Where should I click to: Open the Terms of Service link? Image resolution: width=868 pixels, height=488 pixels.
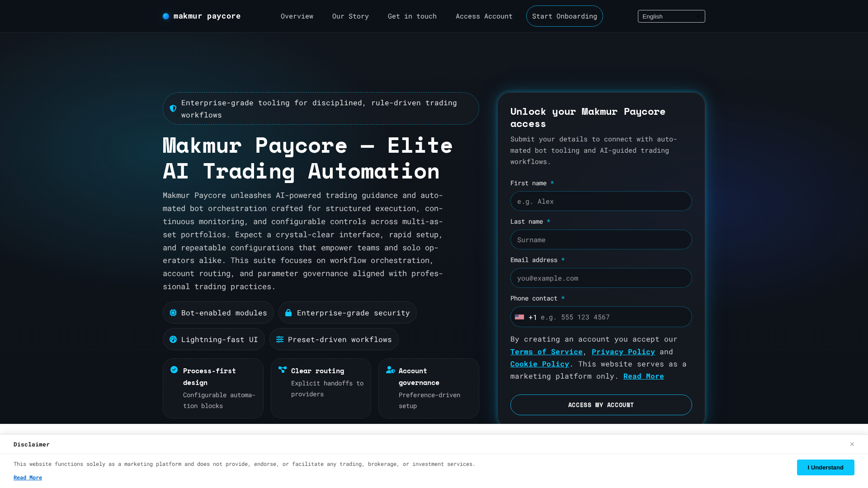(547, 352)
